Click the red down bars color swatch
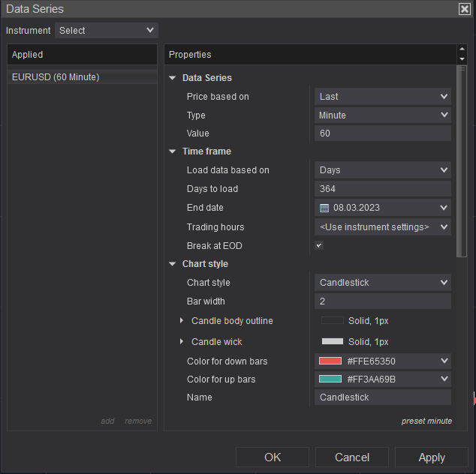 pos(331,361)
